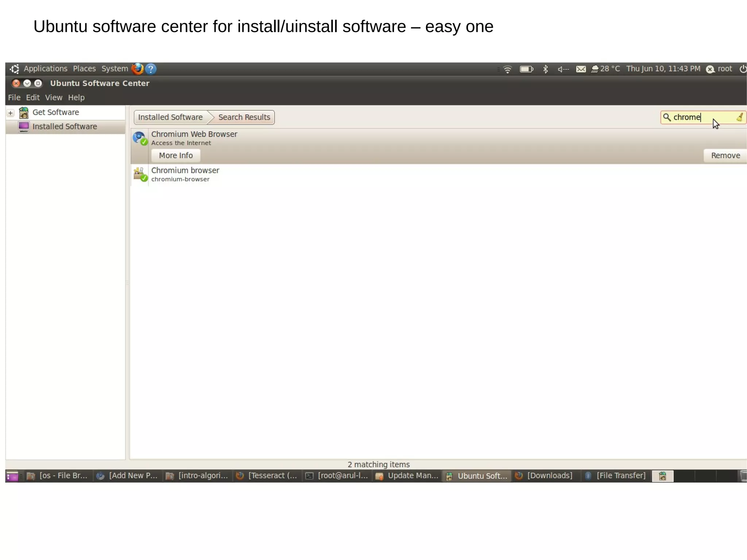Image resolution: width=747 pixels, height=560 pixels.
Task: Click the Remove button for Chromium
Action: pos(725,155)
